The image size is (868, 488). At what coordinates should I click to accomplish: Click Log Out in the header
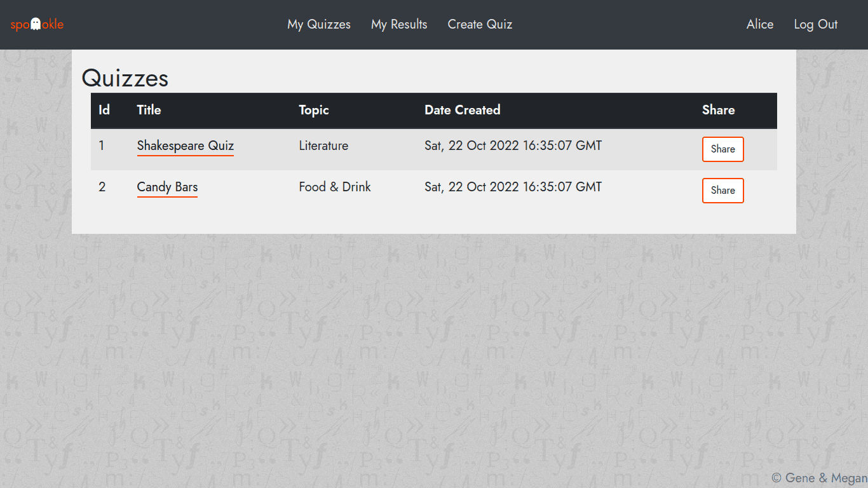[816, 24]
